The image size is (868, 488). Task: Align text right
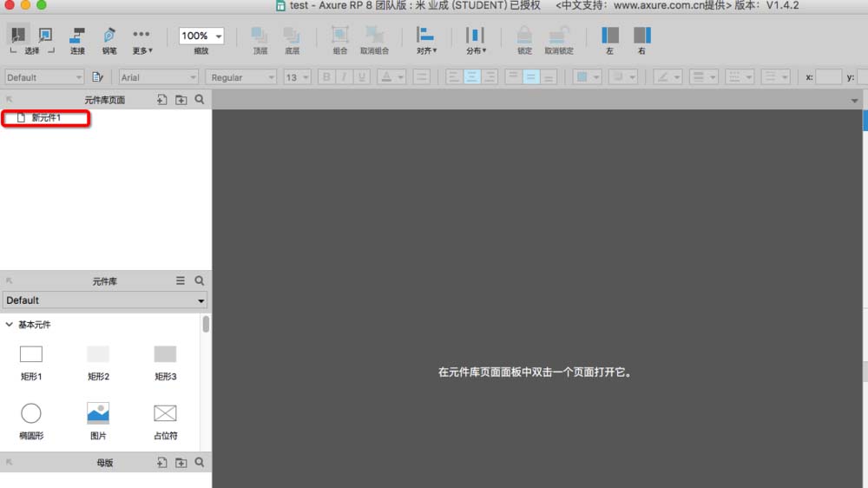(490, 77)
